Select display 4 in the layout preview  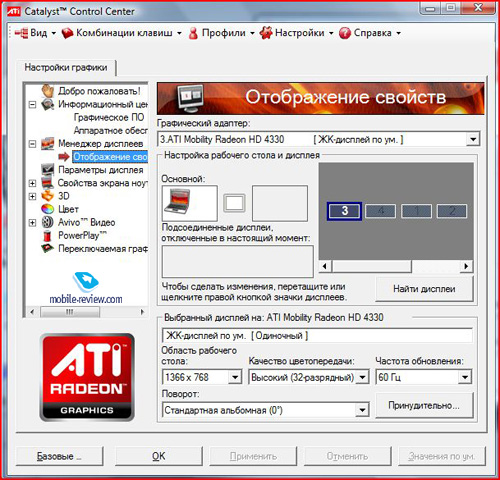381,211
